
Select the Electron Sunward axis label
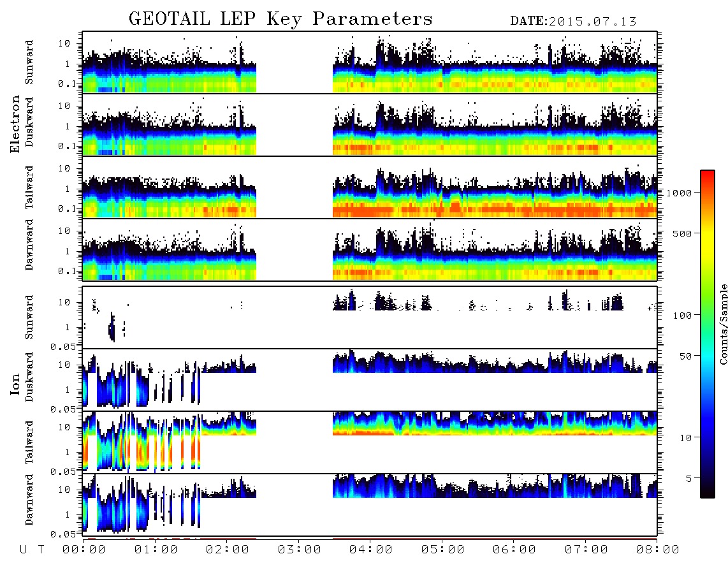click(29, 62)
